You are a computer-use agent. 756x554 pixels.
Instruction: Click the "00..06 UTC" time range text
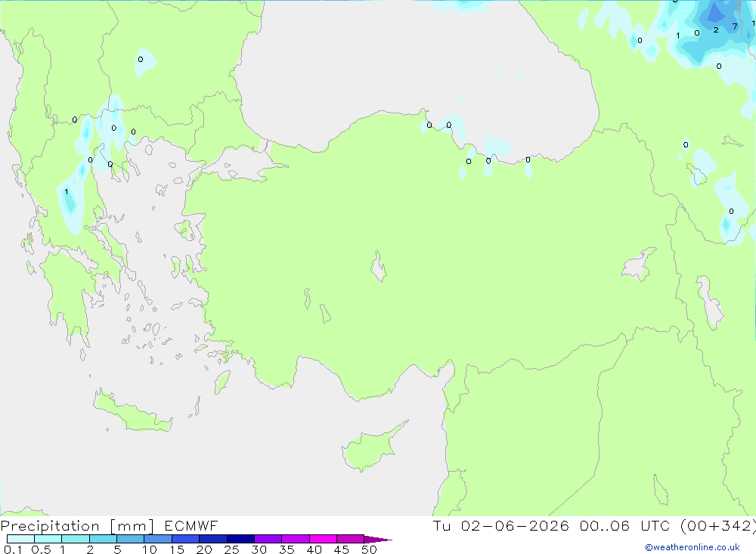point(625,525)
